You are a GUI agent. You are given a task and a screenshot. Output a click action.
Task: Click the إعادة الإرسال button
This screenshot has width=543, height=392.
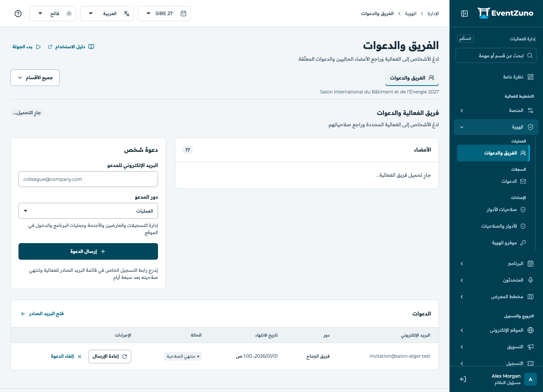[110, 357]
